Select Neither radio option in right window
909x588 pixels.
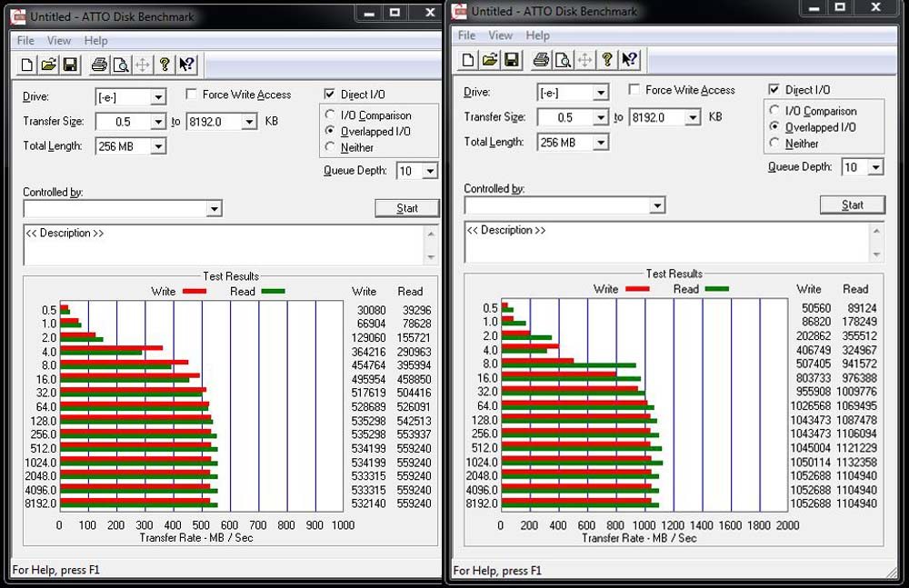[774, 144]
